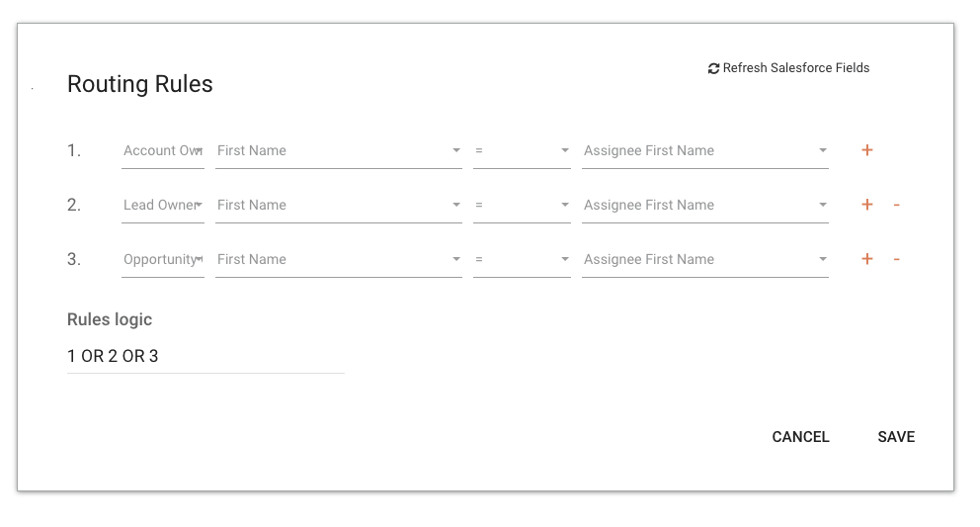980x527 pixels.
Task: Expand rule 2 First Name field dropdown
Action: pos(338,206)
